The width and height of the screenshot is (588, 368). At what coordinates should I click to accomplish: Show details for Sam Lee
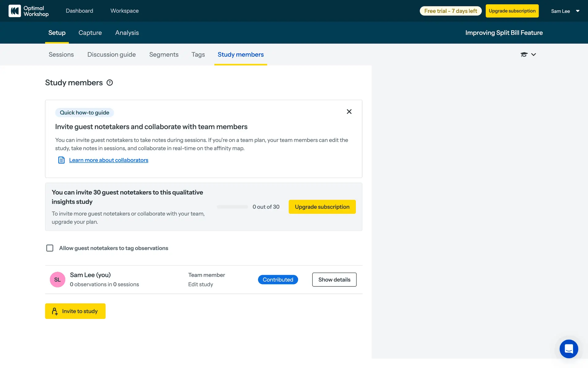tap(334, 280)
